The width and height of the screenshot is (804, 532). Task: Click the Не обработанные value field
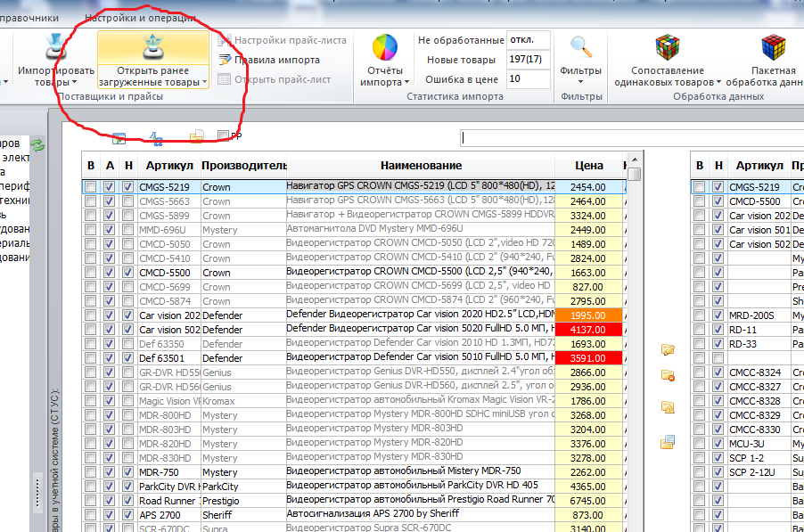click(529, 40)
